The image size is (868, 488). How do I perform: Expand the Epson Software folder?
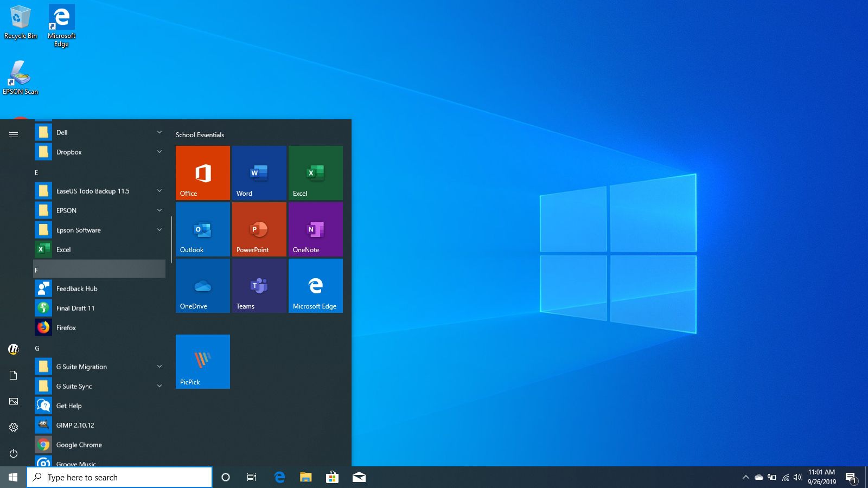(99, 230)
